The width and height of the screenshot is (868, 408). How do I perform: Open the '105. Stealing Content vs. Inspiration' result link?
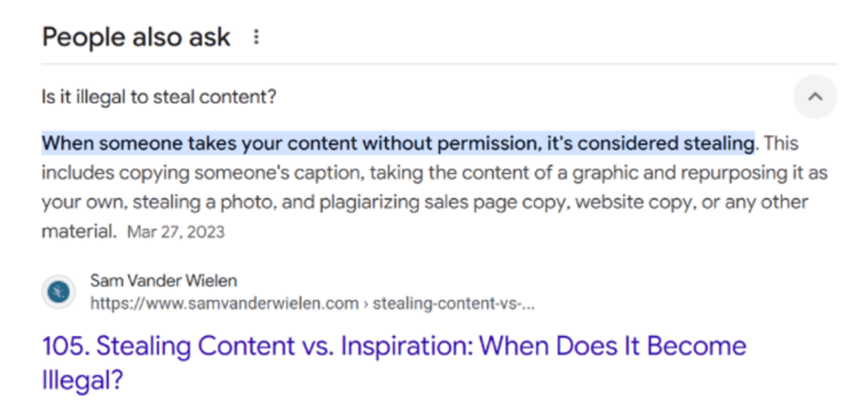click(x=395, y=363)
